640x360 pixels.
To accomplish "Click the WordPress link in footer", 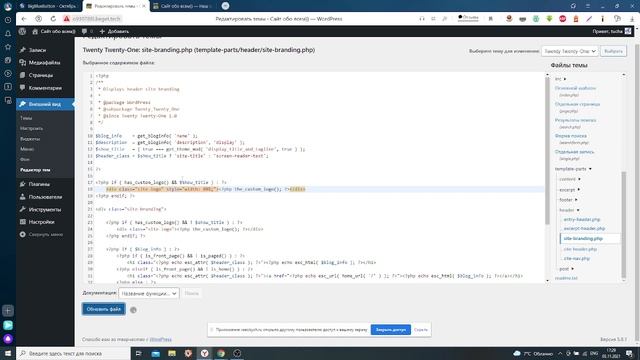I will click(160, 340).
